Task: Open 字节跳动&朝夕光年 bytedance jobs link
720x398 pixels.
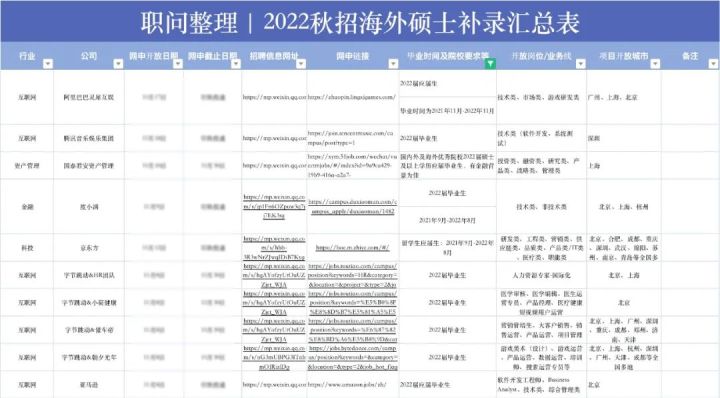Action: (353, 358)
